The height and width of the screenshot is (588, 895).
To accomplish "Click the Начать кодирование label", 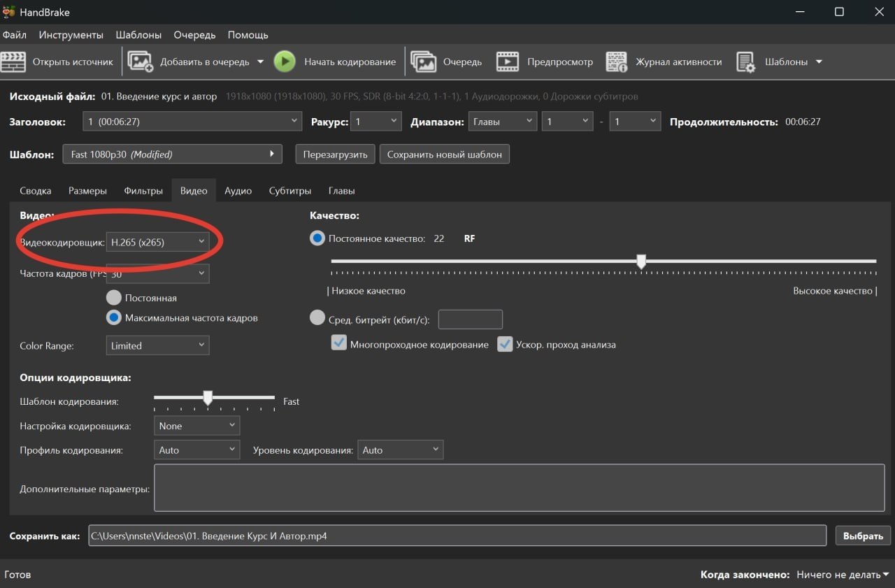I will click(350, 62).
